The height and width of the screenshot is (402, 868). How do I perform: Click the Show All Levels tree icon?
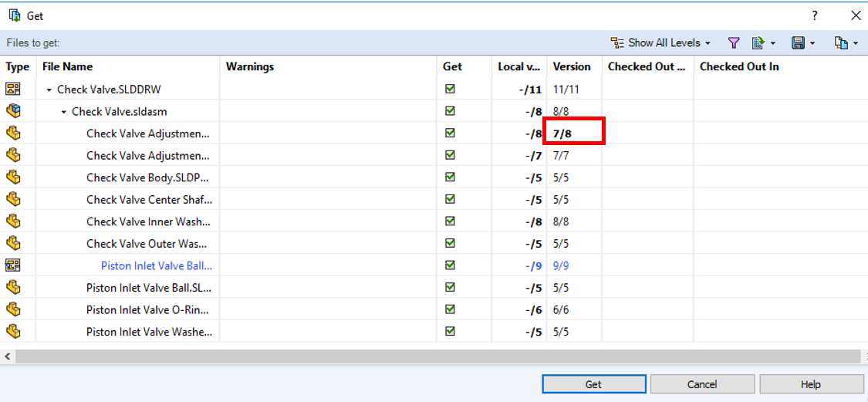(617, 42)
